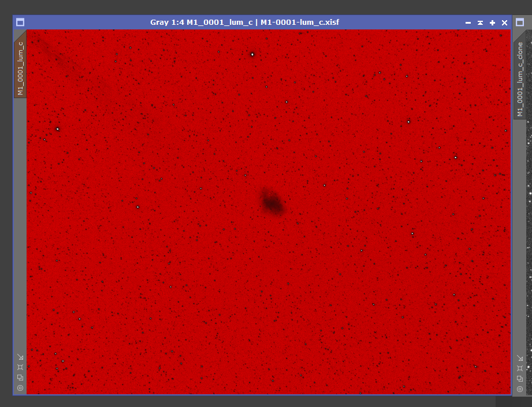Click the resize-window arrow icon in M1_0001_lum_c
This screenshot has width=532, height=407.
point(20,357)
